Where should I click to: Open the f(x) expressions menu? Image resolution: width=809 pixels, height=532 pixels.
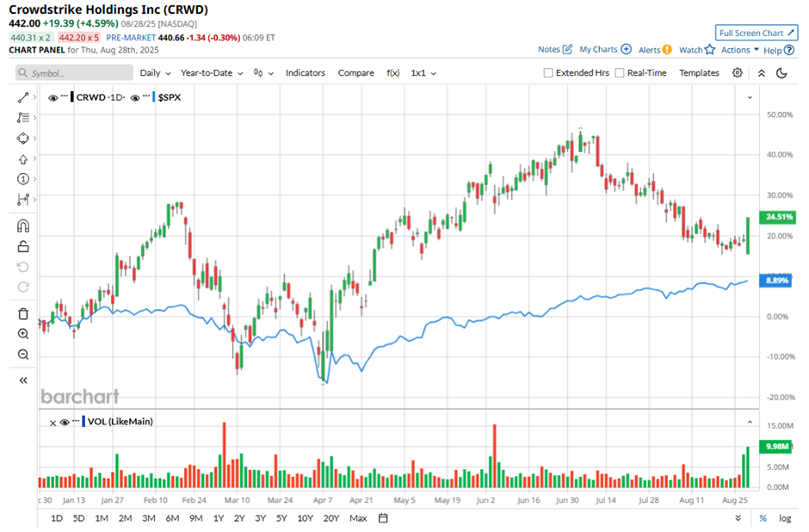(393, 73)
